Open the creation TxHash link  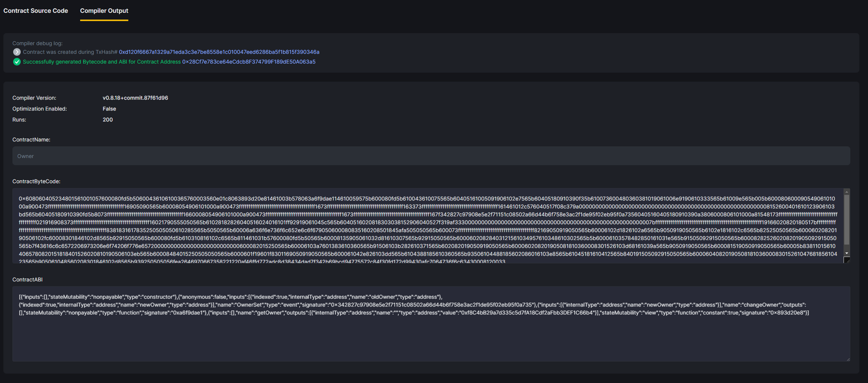219,52
